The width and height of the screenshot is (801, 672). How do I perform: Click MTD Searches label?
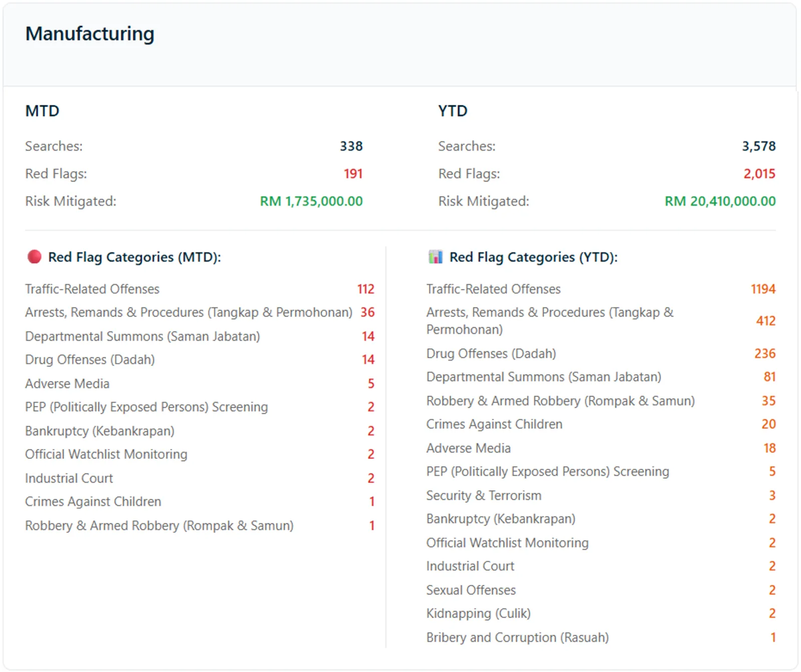(54, 146)
